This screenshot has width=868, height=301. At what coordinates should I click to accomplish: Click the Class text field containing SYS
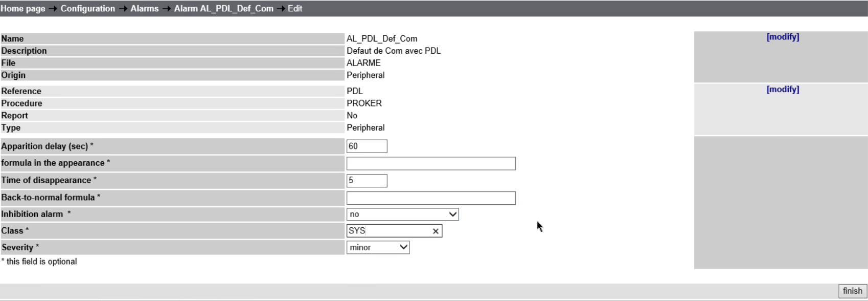[x=387, y=231]
